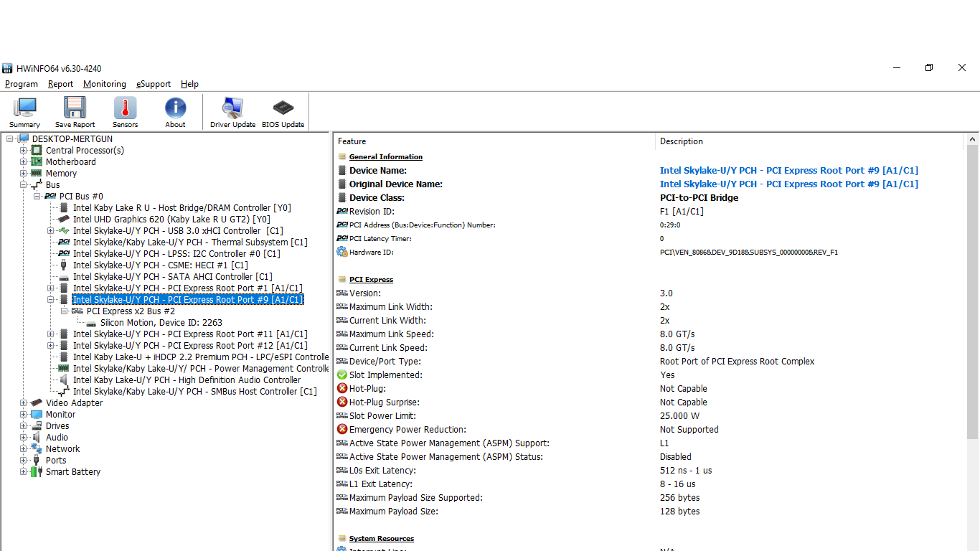Open the eSupport menu
Viewport: 980px width, 551px height.
(154, 84)
